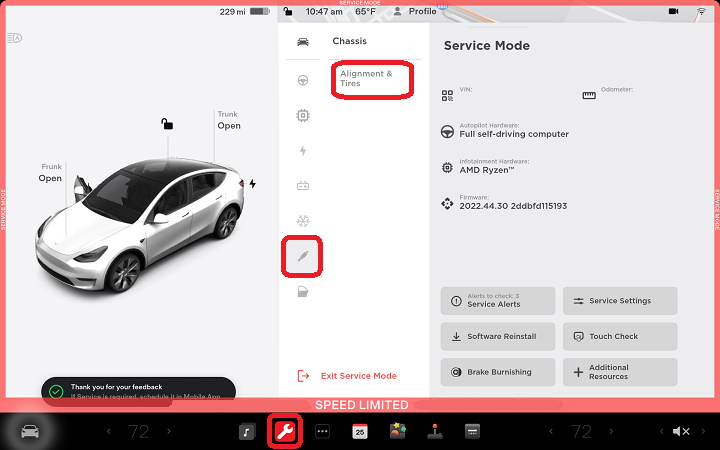Image resolution: width=720 pixels, height=450 pixels.
Task: Mute the volume using speaker icon
Action: (x=681, y=431)
